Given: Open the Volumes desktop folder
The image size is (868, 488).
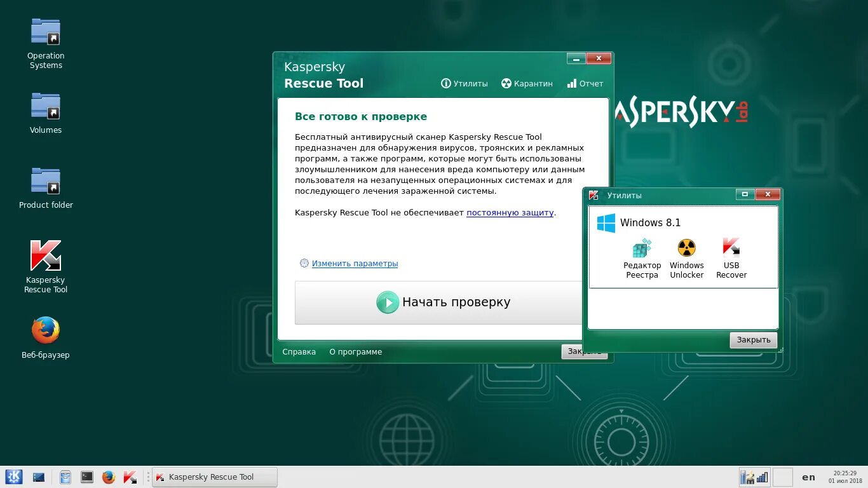Looking at the screenshot, I should (x=46, y=113).
